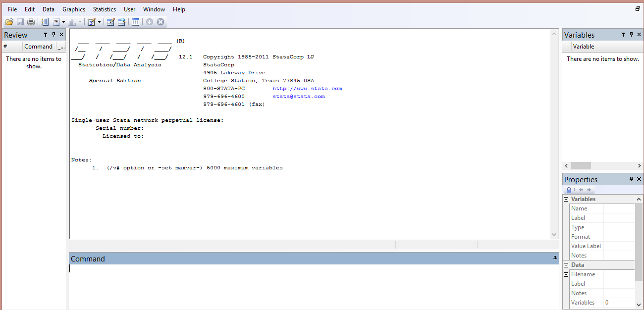Select the Name property field
644x310 pixels.
pos(619,208)
